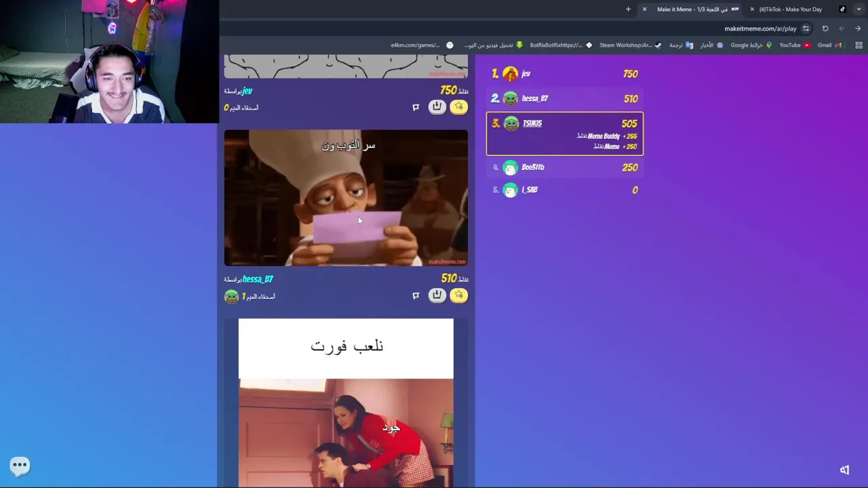The height and width of the screenshot is (488, 868).
Task: Click the Meme +250 bonus line
Action: point(615,146)
